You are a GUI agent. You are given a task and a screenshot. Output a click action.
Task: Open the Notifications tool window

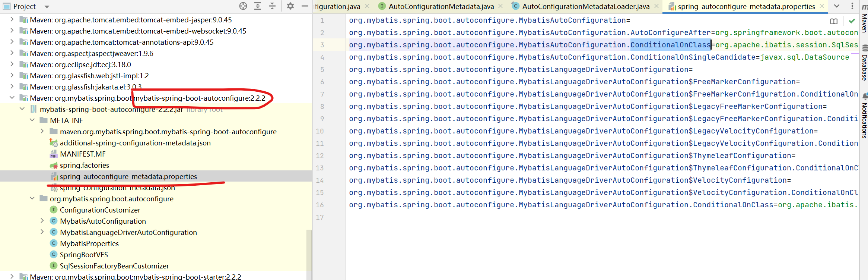(x=864, y=116)
